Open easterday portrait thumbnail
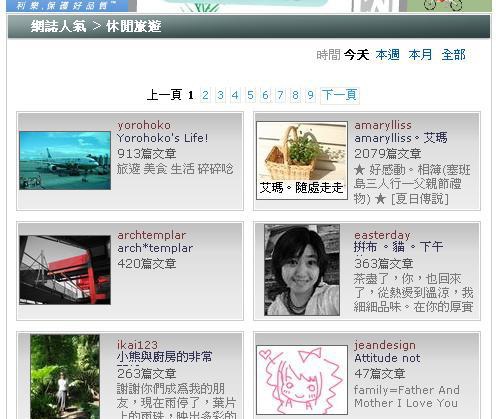This screenshot has width=496, height=419. point(302,270)
